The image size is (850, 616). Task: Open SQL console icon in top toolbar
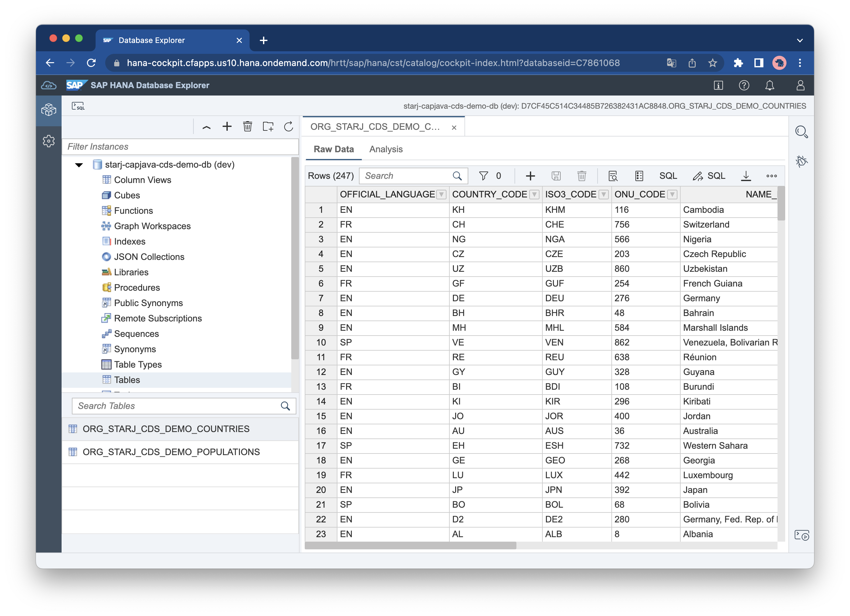point(78,106)
